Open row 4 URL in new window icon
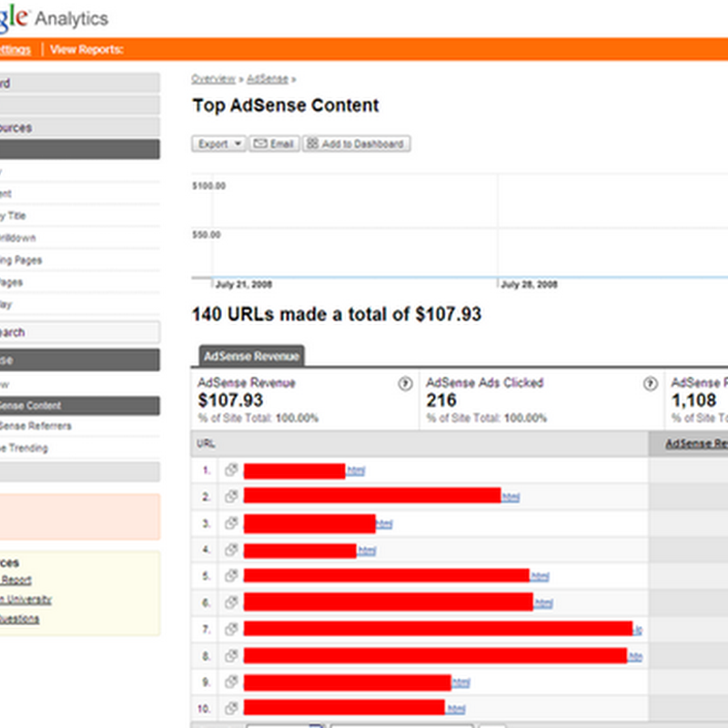The height and width of the screenshot is (728, 728). click(x=231, y=551)
